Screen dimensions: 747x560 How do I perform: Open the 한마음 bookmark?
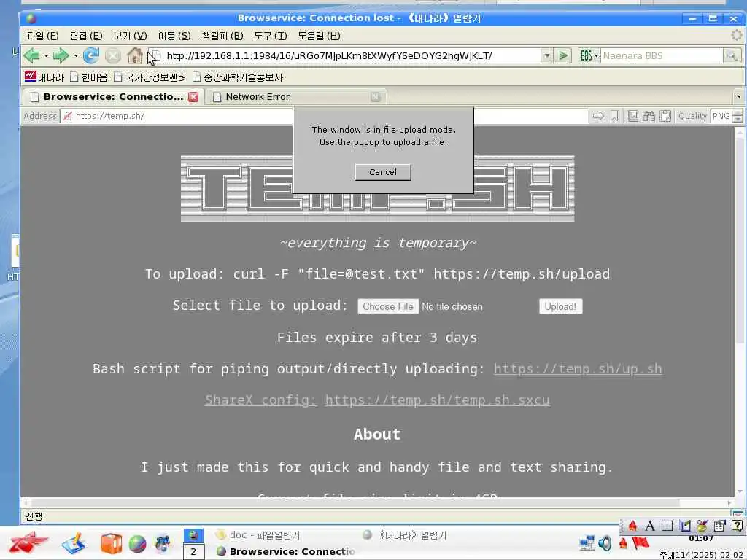(88, 77)
